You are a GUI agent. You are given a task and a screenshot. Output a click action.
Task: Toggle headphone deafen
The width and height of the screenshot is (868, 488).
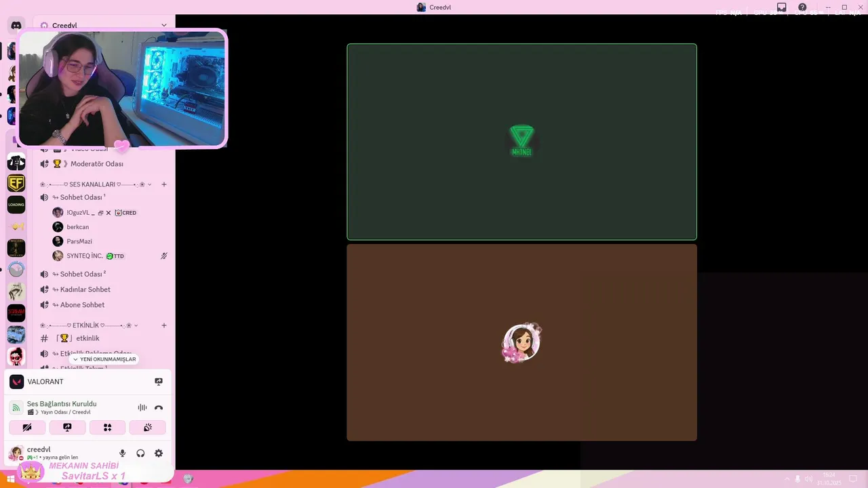pyautogui.click(x=140, y=453)
